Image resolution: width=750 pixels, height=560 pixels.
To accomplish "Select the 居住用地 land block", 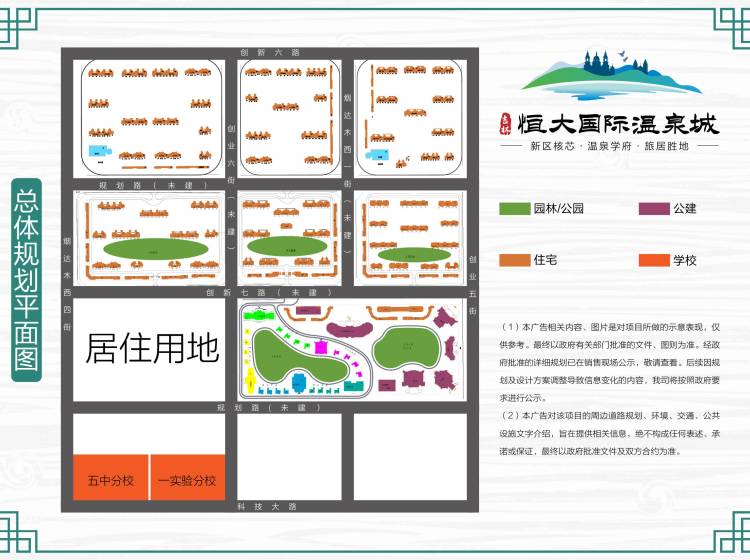I will 149,350.
